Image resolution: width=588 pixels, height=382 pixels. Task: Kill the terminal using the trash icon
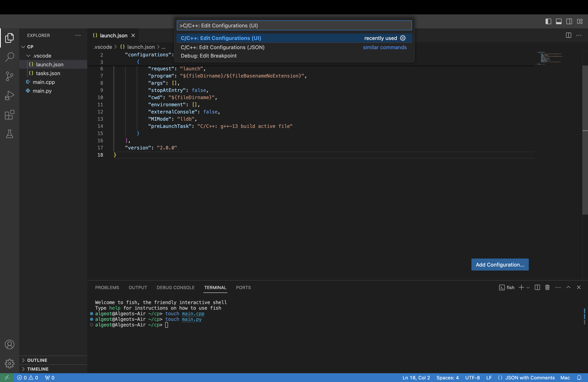(547, 287)
